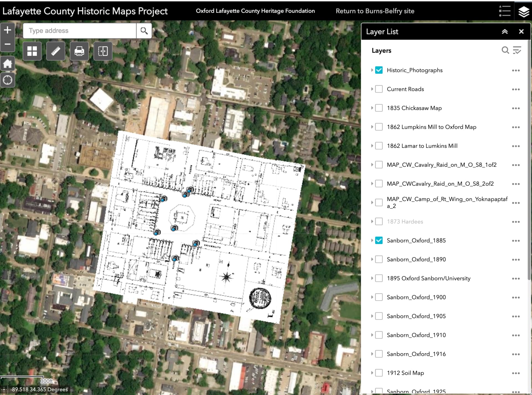Screen dimensions: 532x395
Task: Open Oxford Lafayette County Heritage Foundation link
Action: pos(255,11)
